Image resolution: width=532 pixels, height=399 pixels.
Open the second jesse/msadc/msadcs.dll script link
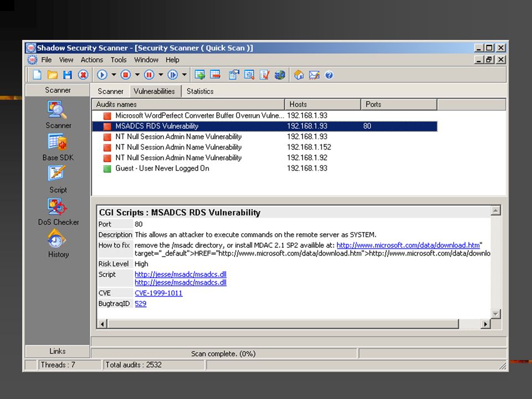coord(181,282)
